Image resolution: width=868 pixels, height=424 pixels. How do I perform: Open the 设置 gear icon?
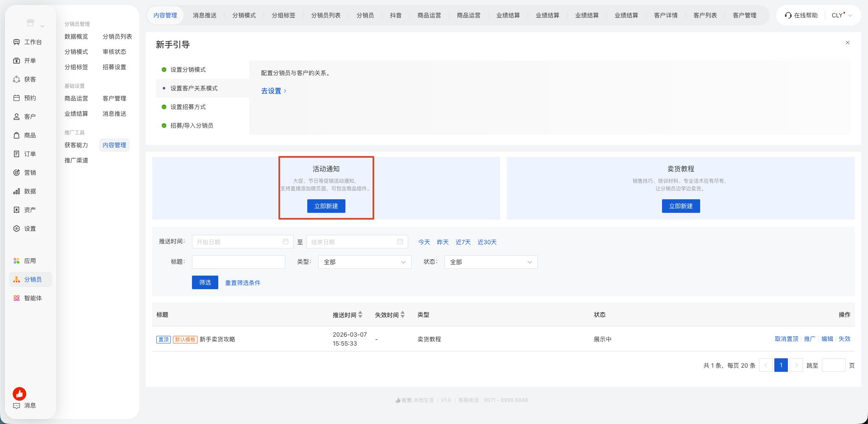[x=17, y=229]
